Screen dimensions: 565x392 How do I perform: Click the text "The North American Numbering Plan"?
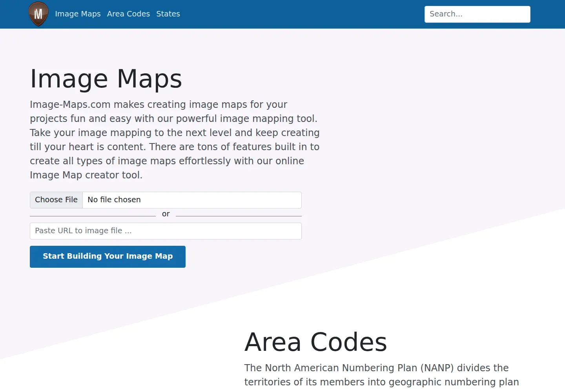tap(331, 368)
